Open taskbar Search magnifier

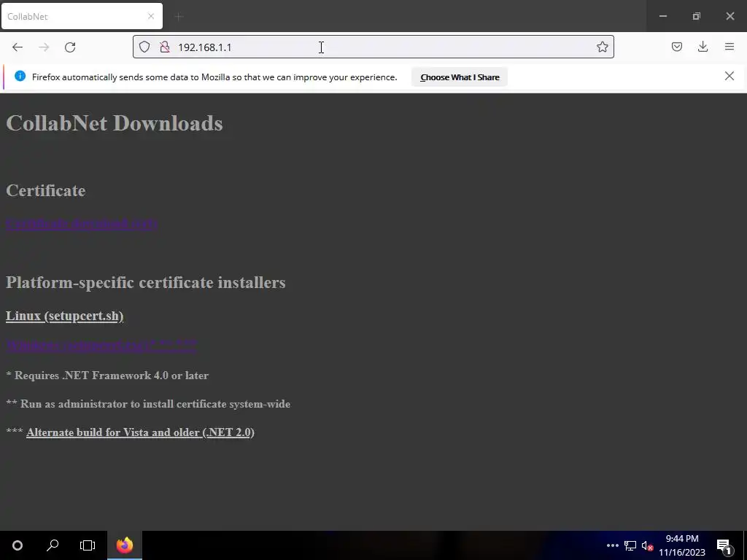[x=53, y=545]
